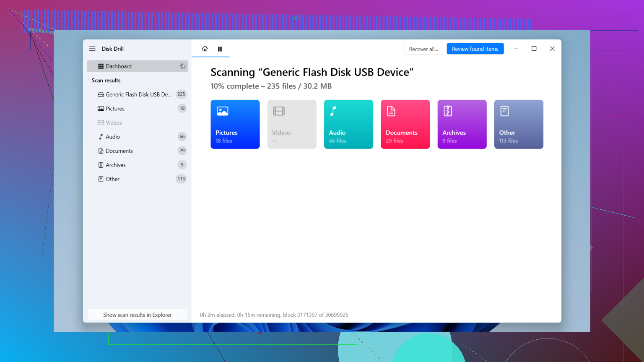Click the music note on the Audio card

pyautogui.click(x=333, y=111)
